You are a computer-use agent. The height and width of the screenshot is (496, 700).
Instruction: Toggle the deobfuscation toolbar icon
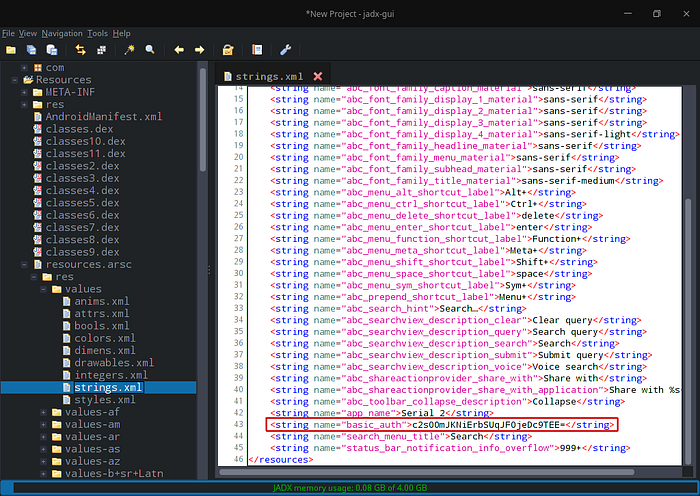click(x=229, y=49)
